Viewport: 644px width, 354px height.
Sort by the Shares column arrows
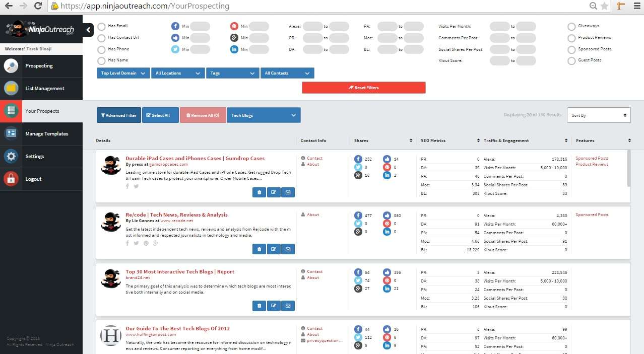pyautogui.click(x=410, y=140)
